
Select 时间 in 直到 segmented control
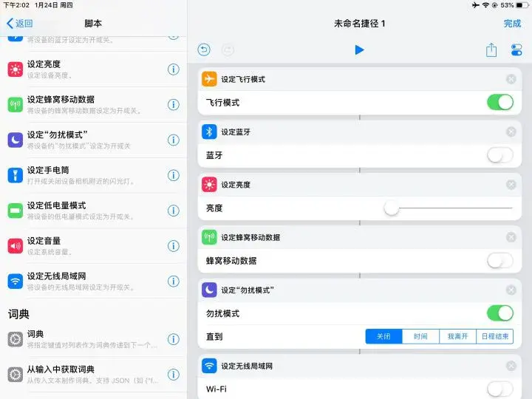tap(420, 336)
